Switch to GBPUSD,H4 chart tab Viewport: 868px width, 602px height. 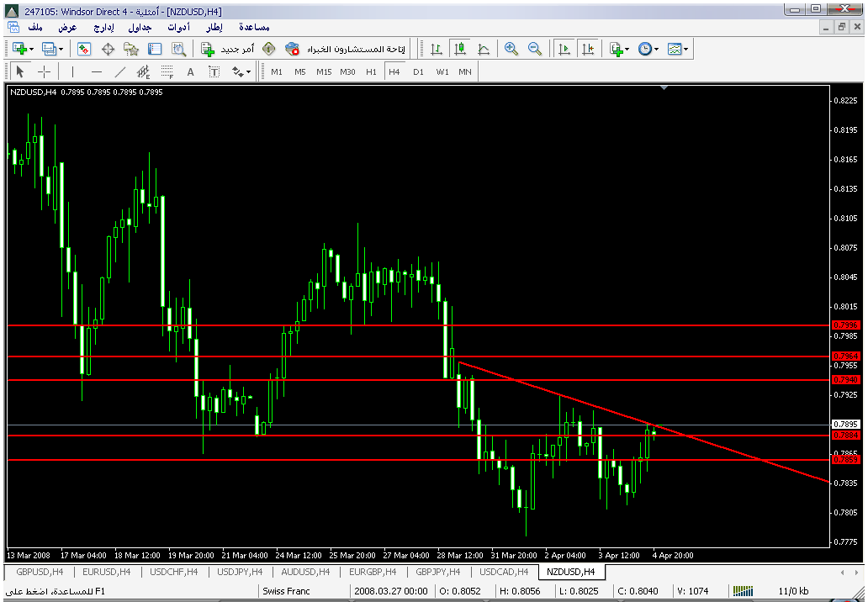(40, 572)
